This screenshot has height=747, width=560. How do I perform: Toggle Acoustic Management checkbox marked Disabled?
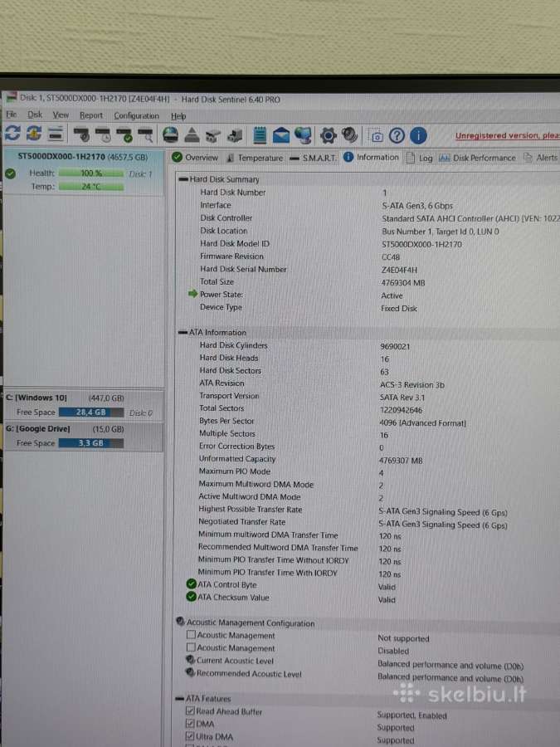tap(191, 647)
